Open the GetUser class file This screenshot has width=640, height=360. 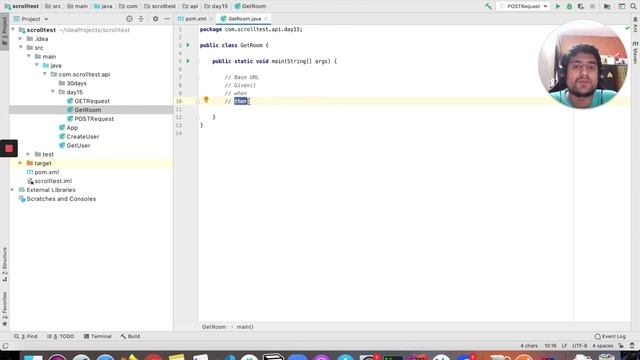[x=78, y=146]
